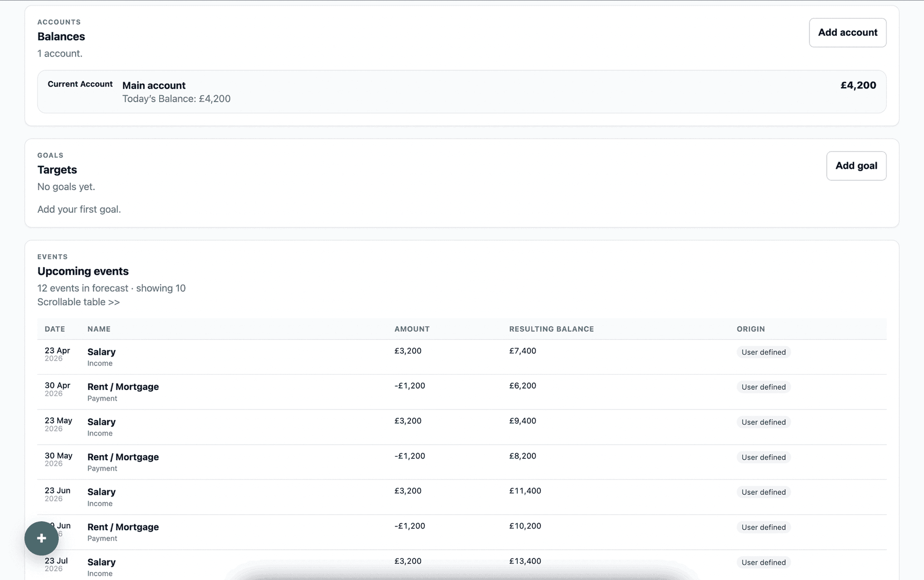Select the 23 May Salary event
Screen dimensions: 924x580
462,427
